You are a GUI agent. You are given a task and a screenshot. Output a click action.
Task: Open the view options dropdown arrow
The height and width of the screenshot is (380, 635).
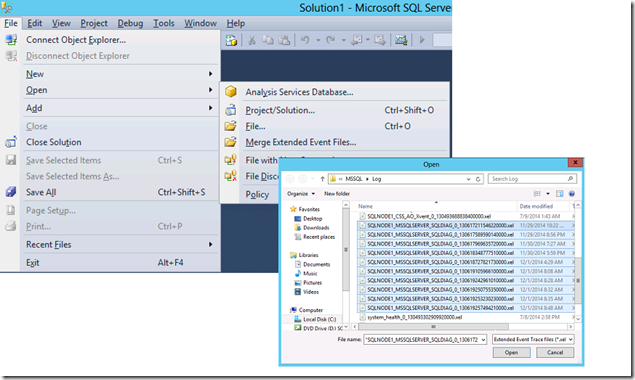tap(548, 194)
